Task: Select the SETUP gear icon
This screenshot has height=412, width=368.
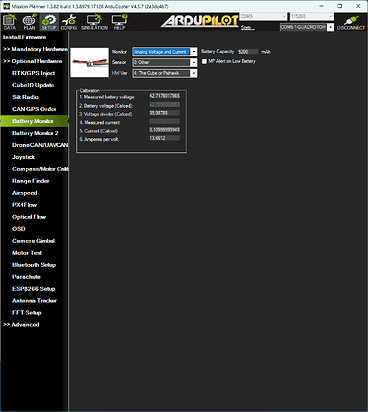Action: coord(49,22)
